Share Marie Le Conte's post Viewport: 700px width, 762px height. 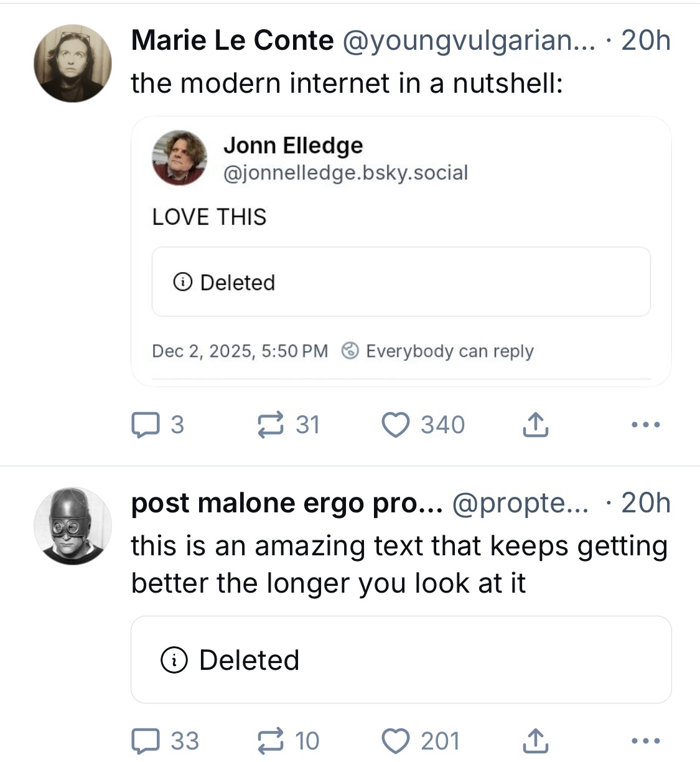[x=535, y=425]
